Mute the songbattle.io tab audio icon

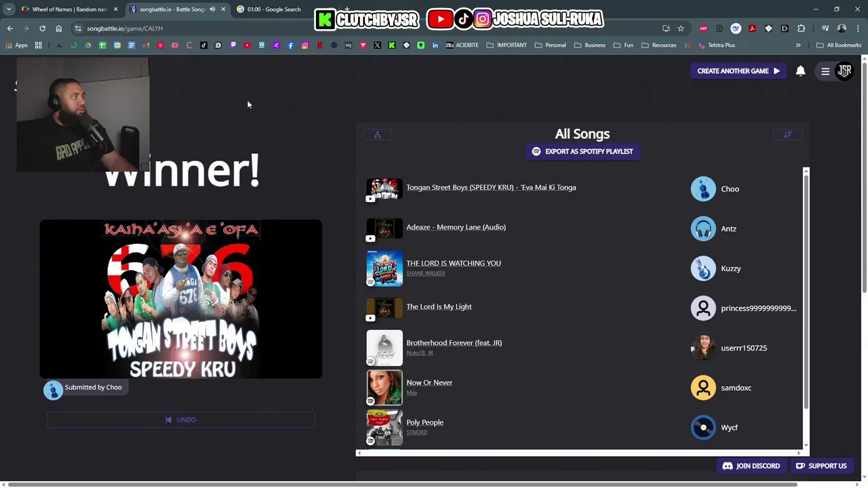pos(212,9)
